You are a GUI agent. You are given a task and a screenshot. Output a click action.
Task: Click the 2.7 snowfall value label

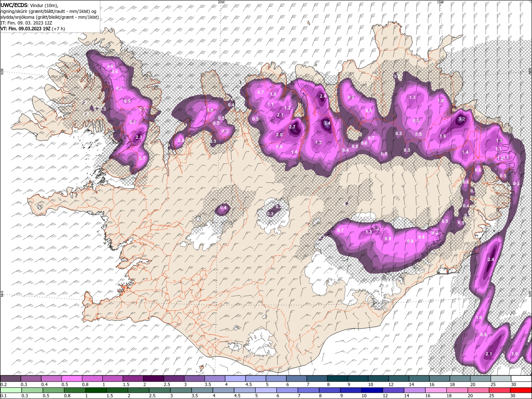[x=292, y=127]
